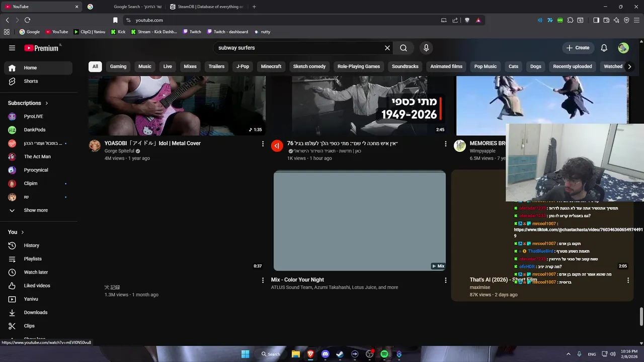Open the Leo AI sparkle icon
The height and width of the screenshot is (362, 644).
pos(616,20)
